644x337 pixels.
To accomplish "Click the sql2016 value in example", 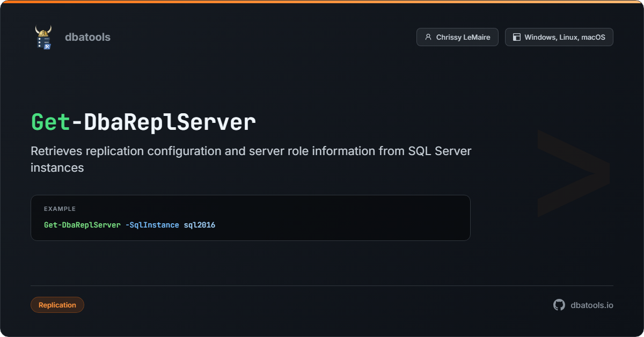I will [x=199, y=225].
